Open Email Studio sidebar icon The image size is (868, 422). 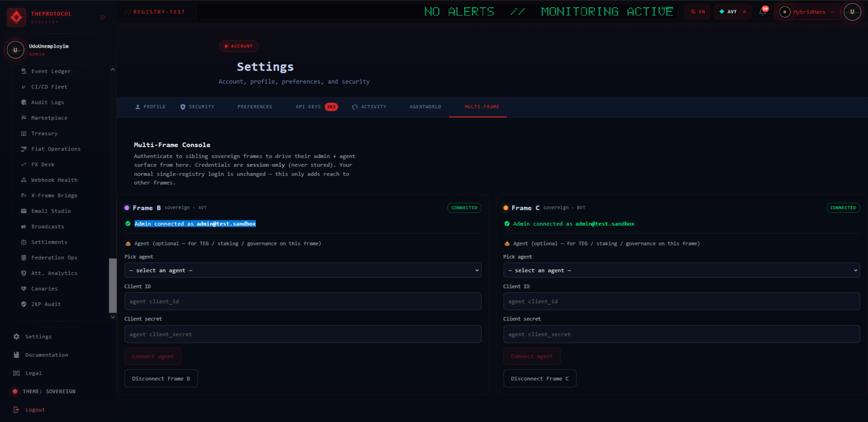tap(23, 211)
